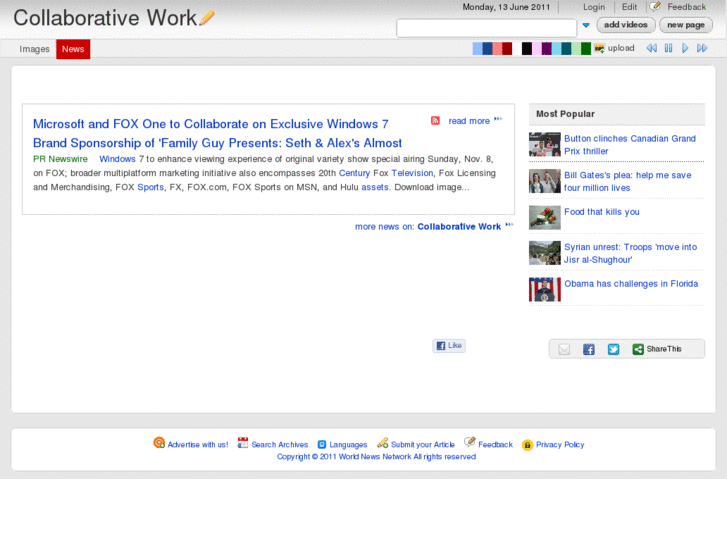Click the upload link text
The height and width of the screenshot is (545, 727).
click(x=621, y=48)
